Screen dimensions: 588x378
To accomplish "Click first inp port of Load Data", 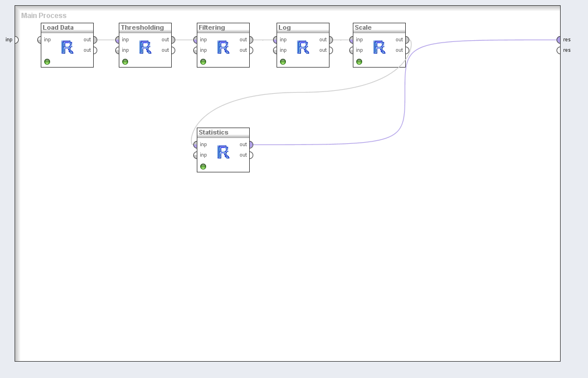I will click(40, 40).
